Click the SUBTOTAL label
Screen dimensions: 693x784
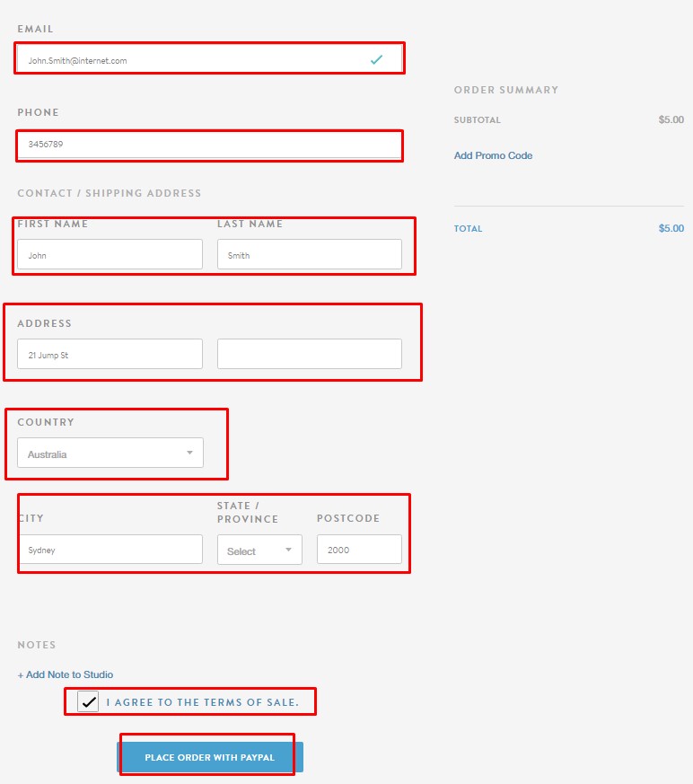click(x=478, y=120)
